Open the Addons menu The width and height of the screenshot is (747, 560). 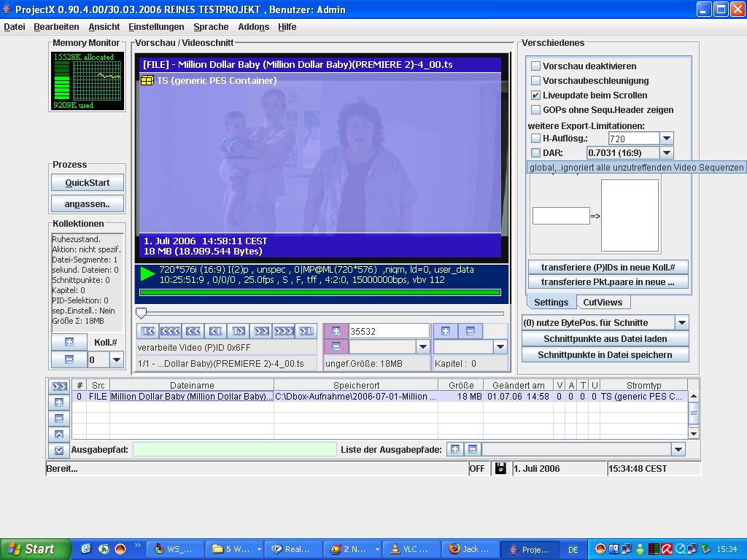click(253, 27)
